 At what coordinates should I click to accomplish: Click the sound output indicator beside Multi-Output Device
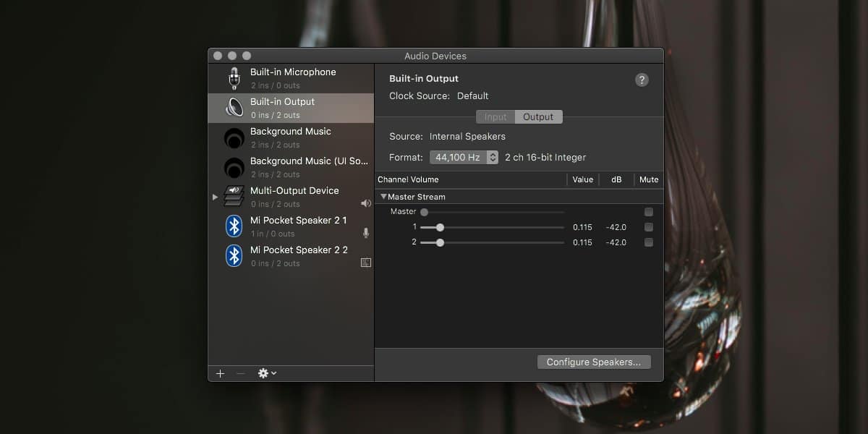(366, 203)
